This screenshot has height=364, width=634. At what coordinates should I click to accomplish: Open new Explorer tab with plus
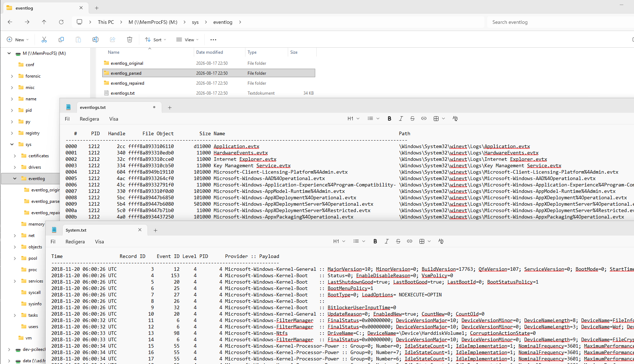coord(97,8)
